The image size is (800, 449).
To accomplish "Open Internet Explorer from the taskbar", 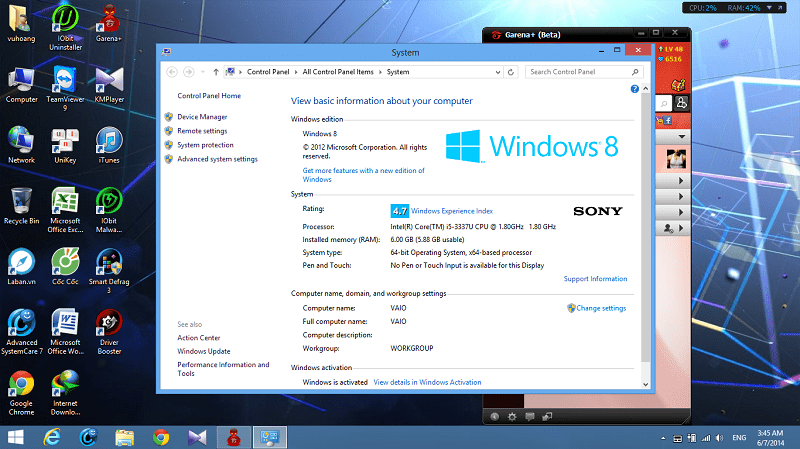I will tap(52, 437).
